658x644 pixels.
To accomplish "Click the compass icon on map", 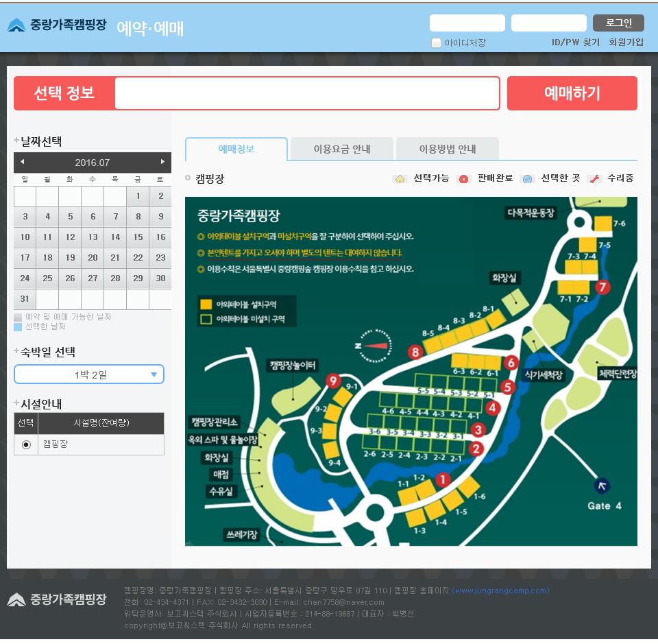I will click(x=374, y=346).
